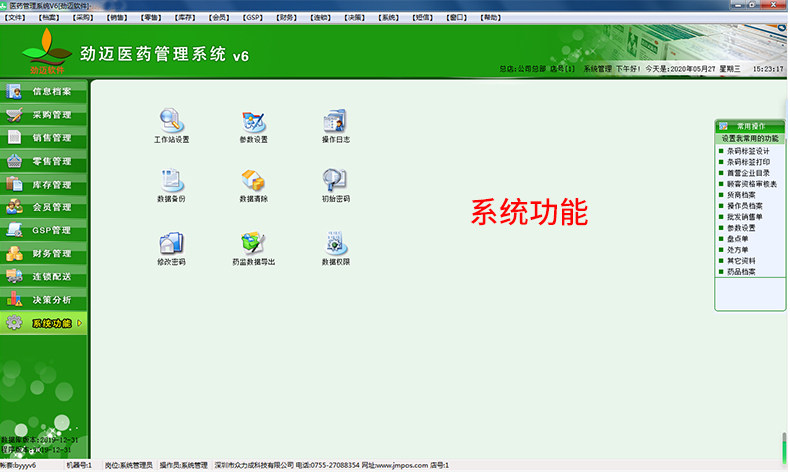Click status bar text 操作员:系统管理
790x472 pixels.
(x=183, y=465)
